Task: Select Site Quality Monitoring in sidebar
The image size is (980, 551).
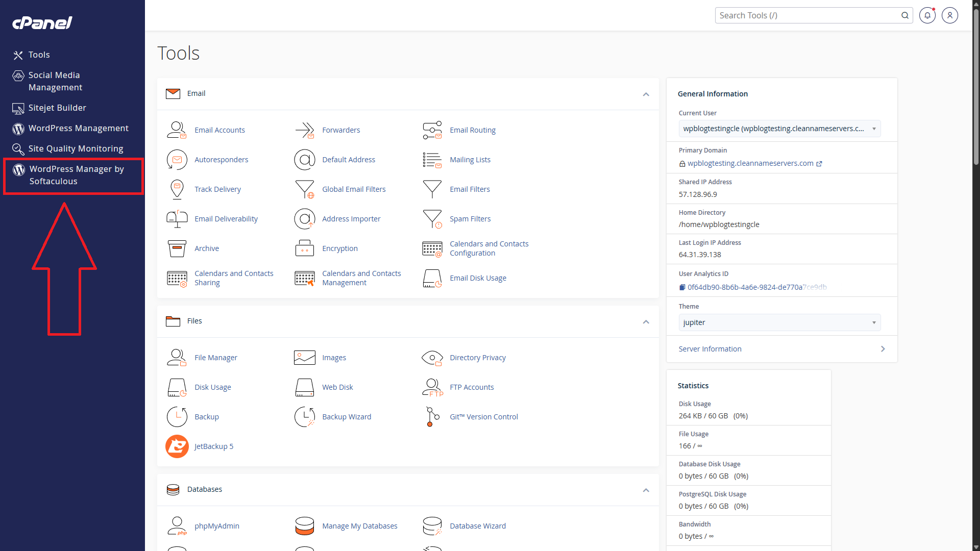Action: (67, 148)
